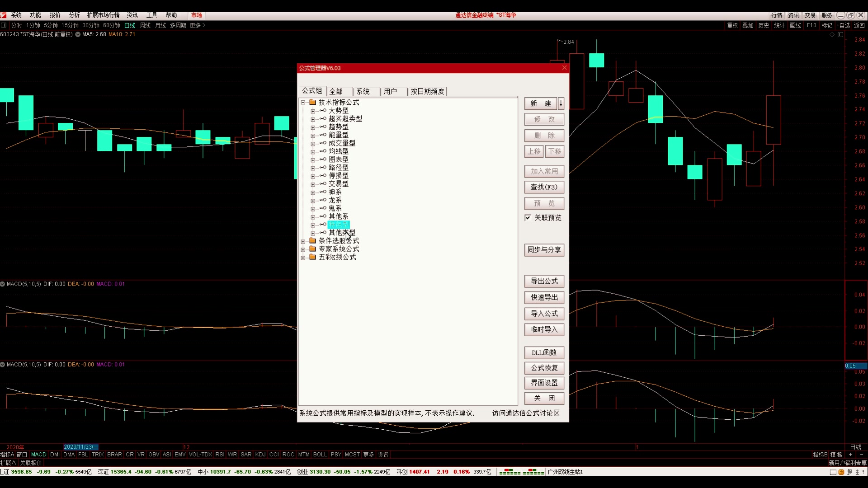Image resolution: width=868 pixels, height=488 pixels.
Task: Click the notepad icon in the bottom status bar
Action: click(x=833, y=472)
